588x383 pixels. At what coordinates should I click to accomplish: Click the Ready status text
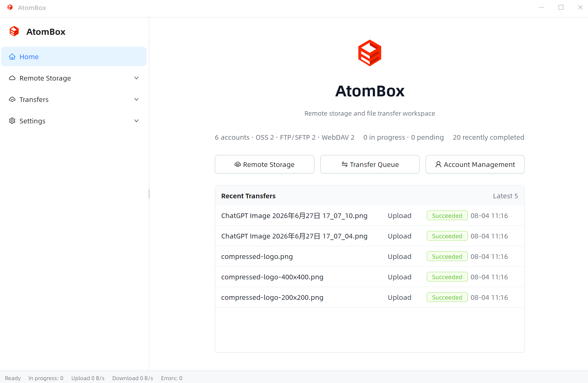tap(13, 378)
